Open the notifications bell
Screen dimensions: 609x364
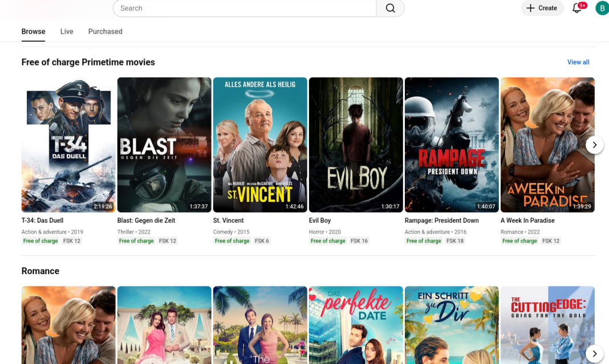(x=577, y=8)
